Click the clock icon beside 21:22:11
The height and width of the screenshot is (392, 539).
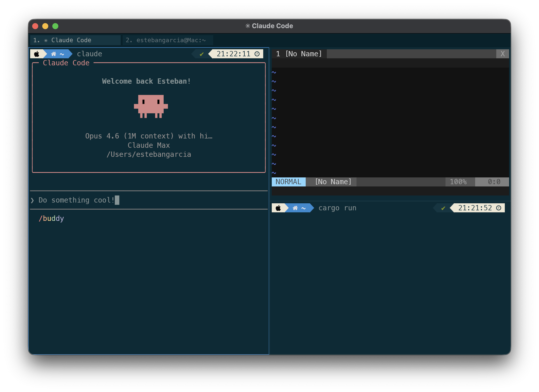pos(257,54)
